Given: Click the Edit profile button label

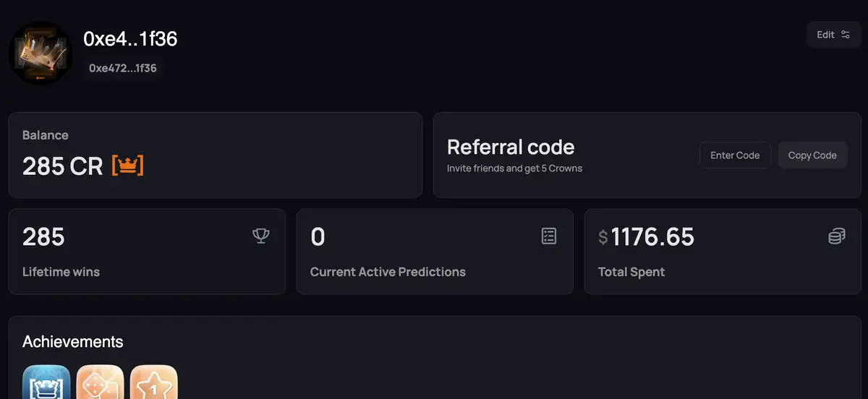Looking at the screenshot, I should coord(825,35).
